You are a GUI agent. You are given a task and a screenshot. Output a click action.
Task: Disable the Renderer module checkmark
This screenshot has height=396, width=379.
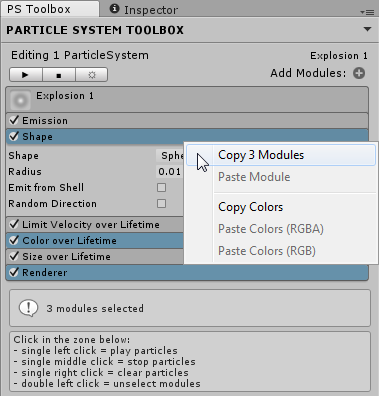click(x=14, y=272)
